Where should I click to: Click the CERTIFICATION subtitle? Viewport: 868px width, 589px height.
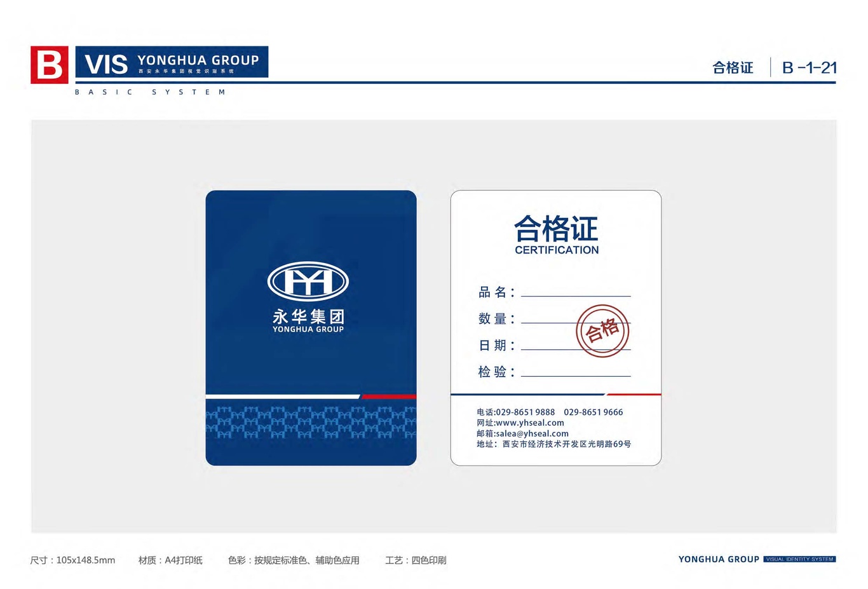557,250
